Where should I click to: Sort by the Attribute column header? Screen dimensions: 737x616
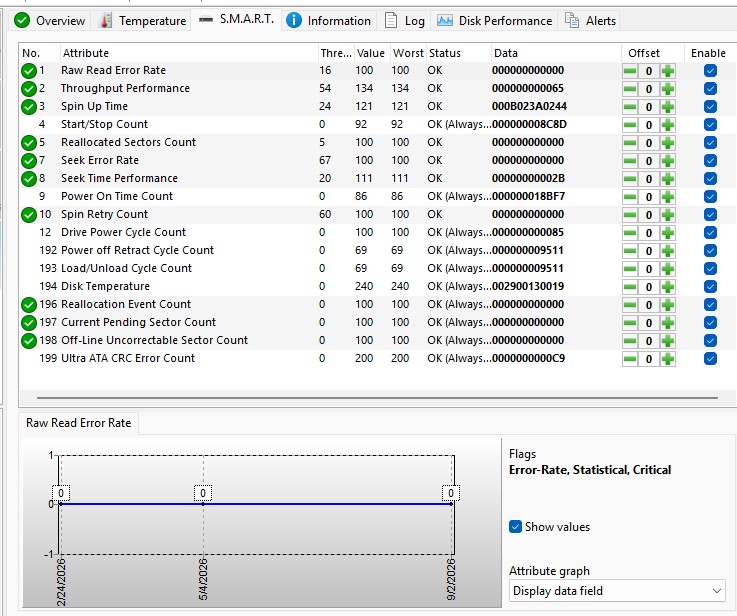[188, 53]
